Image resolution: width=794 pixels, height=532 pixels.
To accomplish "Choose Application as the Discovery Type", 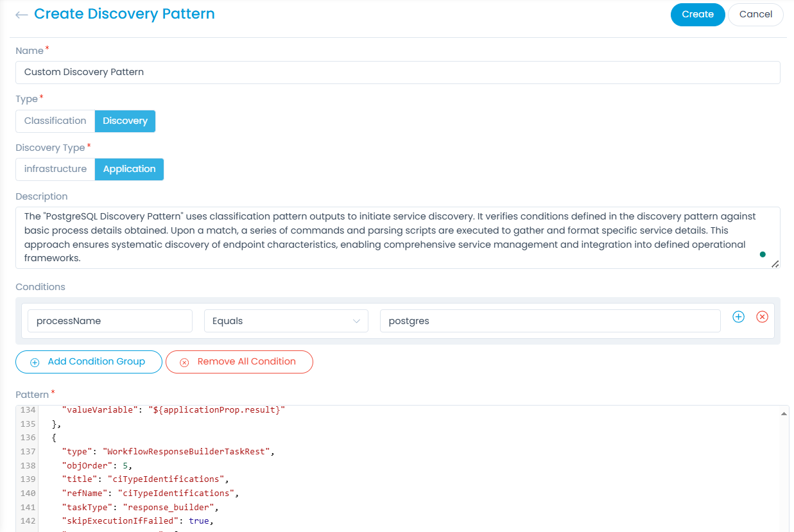I will coord(129,169).
